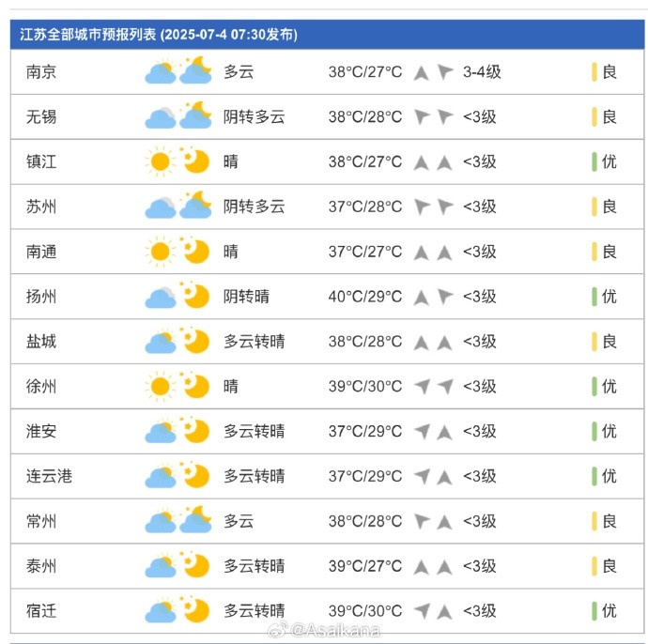Image resolution: width=648 pixels, height=644 pixels.
Task: Click Suzhou's second wind direction arrow
Action: [x=444, y=207]
